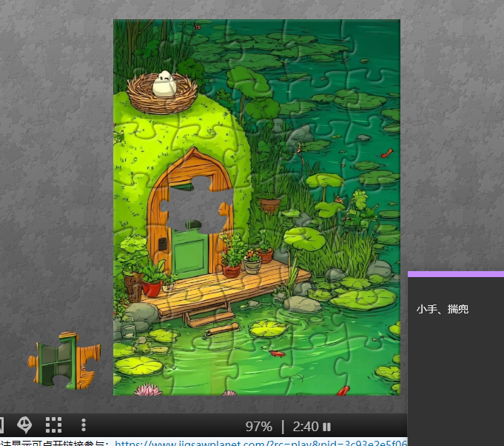Click the red potted plant on the deck
504x446 pixels.
(x=151, y=286)
